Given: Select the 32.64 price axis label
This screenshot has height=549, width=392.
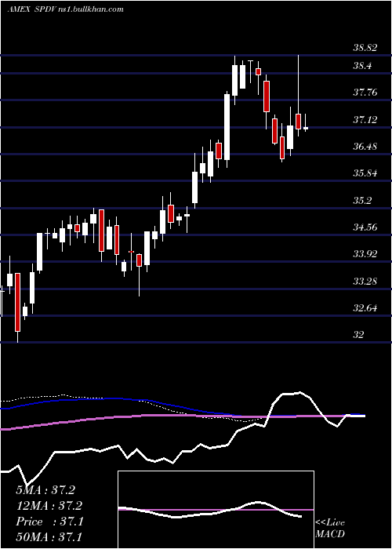Looking at the screenshot, I should tap(365, 308).
